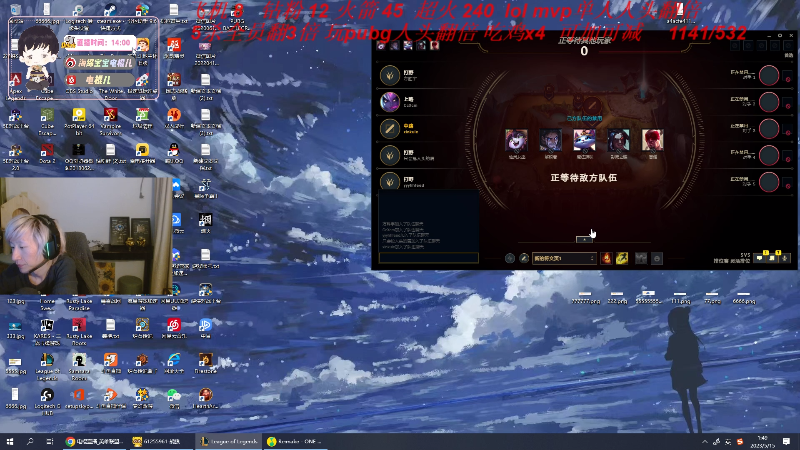800x450 pixels.
Task: Select the 5555.jpg file on desktop
Action: click(x=15, y=363)
